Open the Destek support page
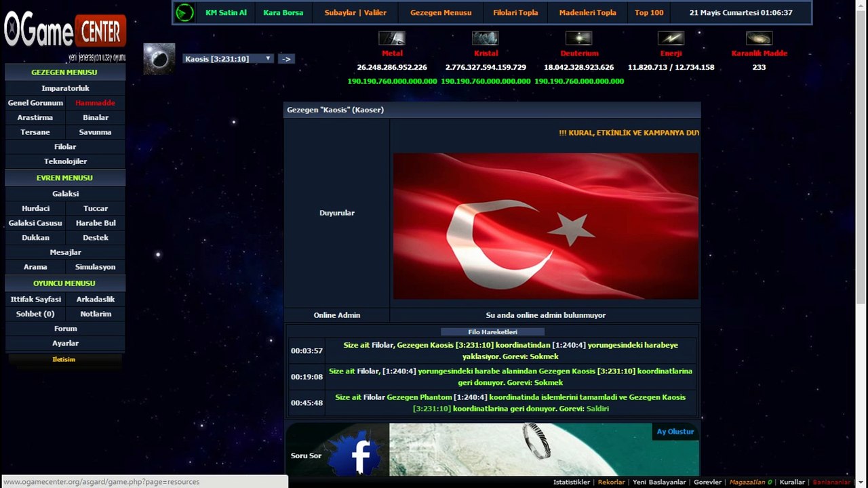 tap(96, 238)
